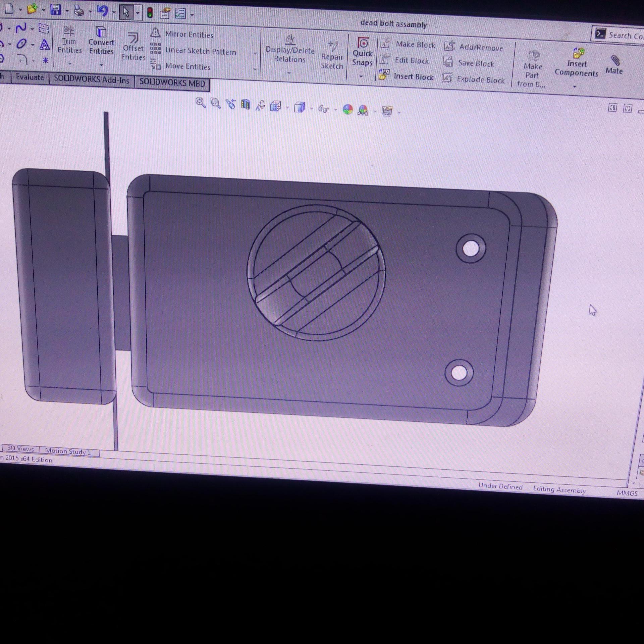
Task: Select the Spline sketch tool
Action: click(x=21, y=28)
